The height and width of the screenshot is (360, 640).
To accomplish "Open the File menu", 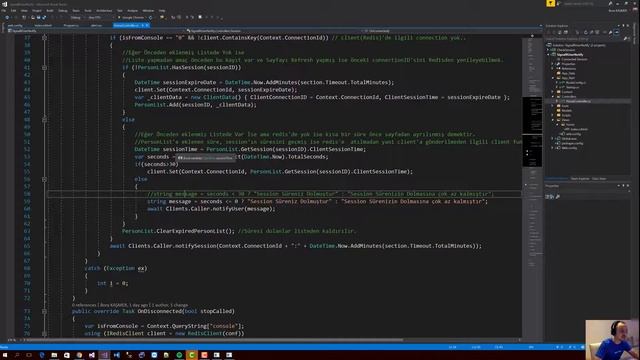I will [3, 10].
